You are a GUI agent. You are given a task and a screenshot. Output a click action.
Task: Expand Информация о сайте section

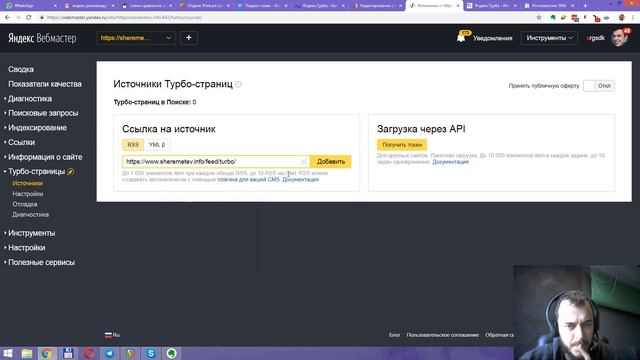pyautogui.click(x=45, y=157)
